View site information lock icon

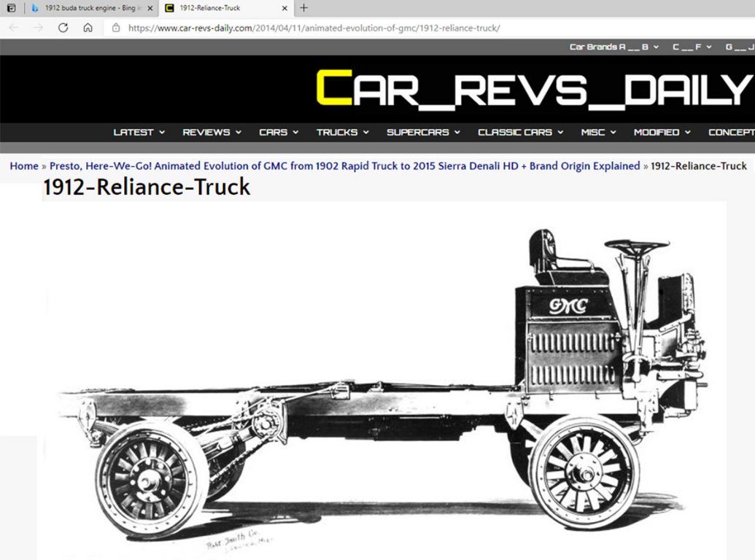(x=116, y=28)
